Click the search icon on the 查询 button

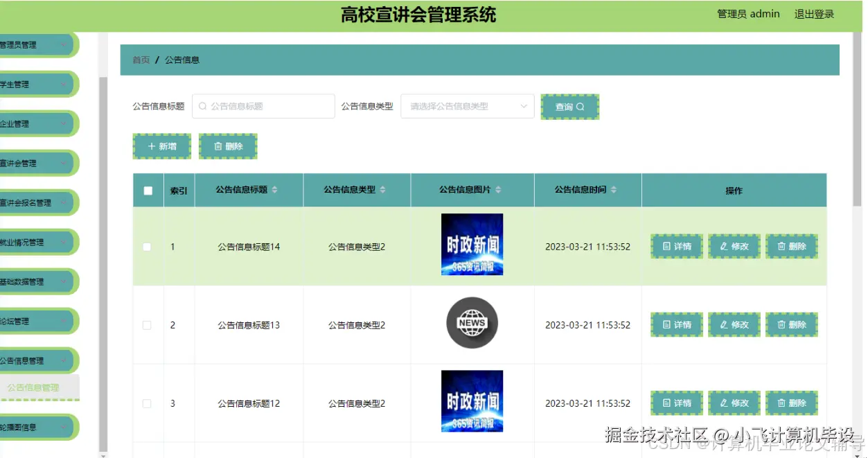(x=582, y=106)
